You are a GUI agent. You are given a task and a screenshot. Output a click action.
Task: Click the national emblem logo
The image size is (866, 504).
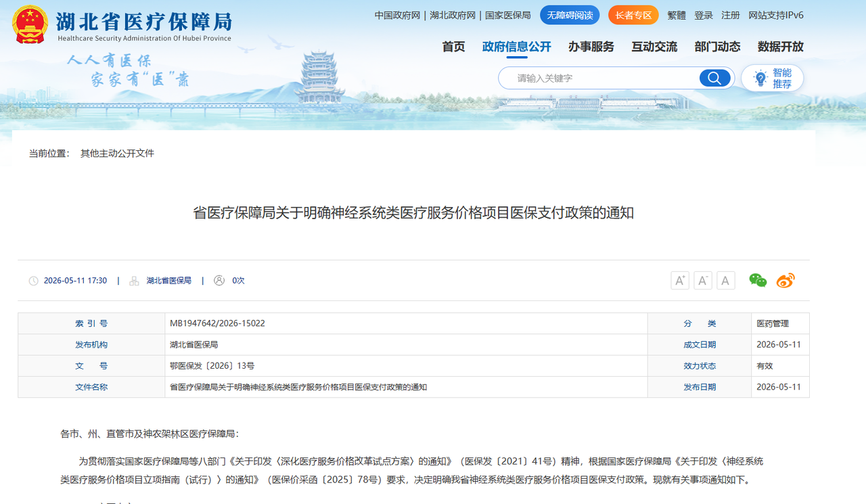click(30, 25)
